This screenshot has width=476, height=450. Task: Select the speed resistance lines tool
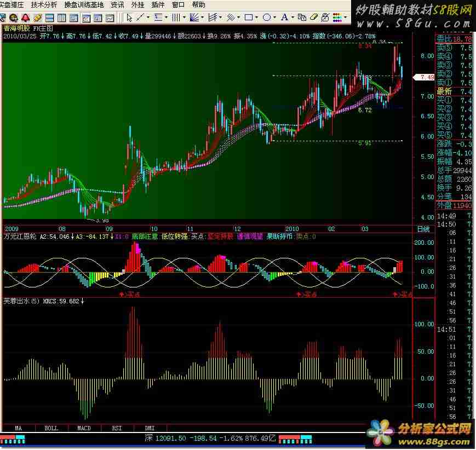click(x=212, y=18)
